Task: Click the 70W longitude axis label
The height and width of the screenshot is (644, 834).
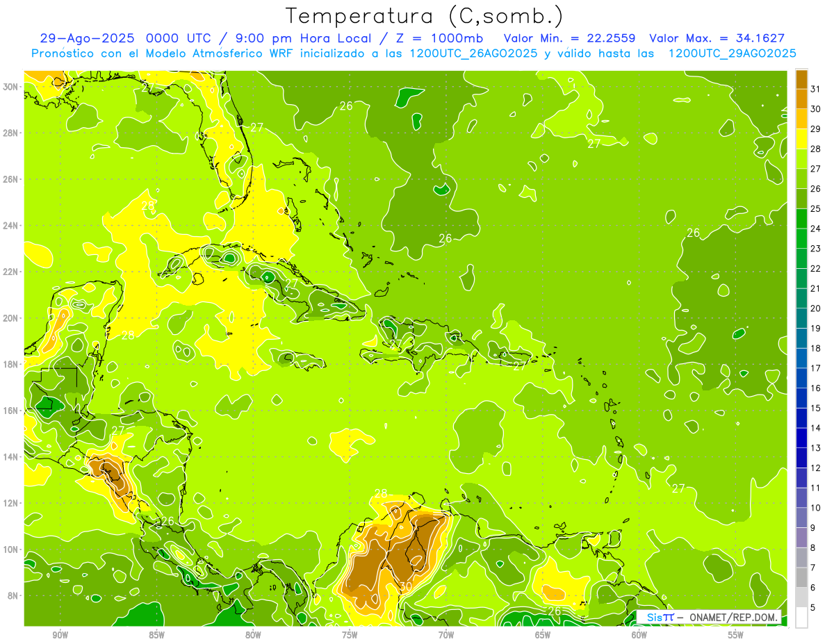Action: click(x=446, y=635)
